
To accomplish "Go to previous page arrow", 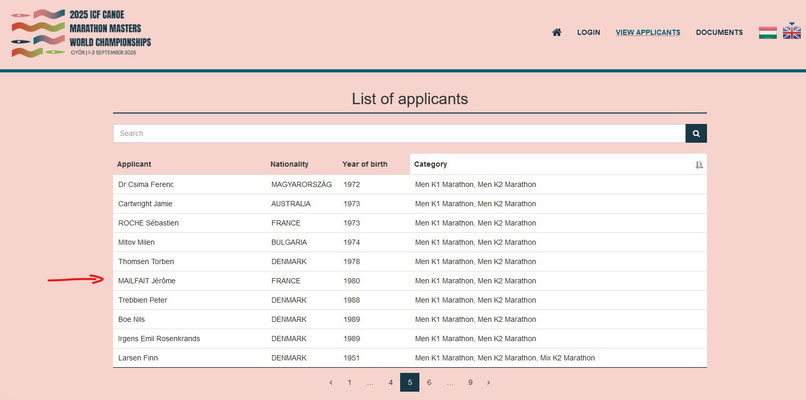I will pos(331,382).
